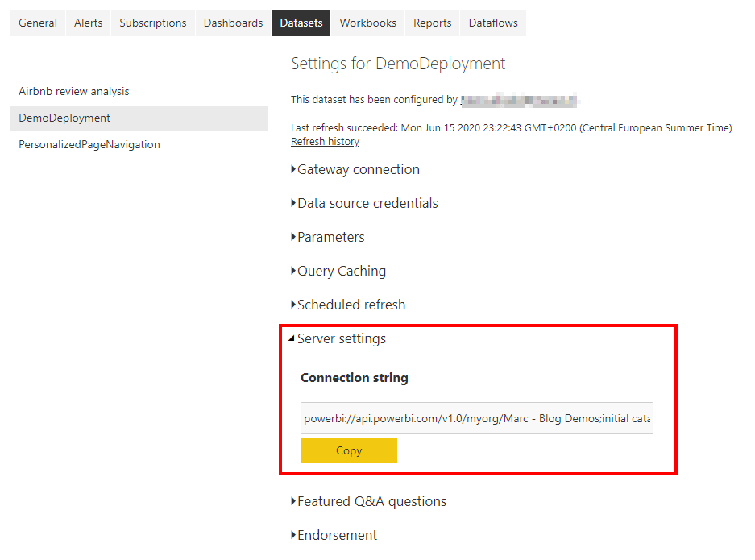Select the DemoDeployment dataset
Image resolution: width=755 pixels, height=560 pixels.
coord(64,118)
